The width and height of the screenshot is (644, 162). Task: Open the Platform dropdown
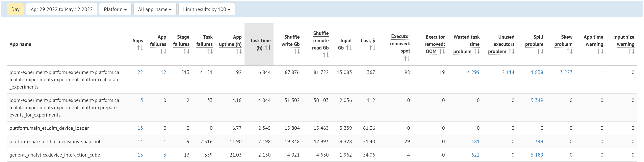(x=115, y=9)
